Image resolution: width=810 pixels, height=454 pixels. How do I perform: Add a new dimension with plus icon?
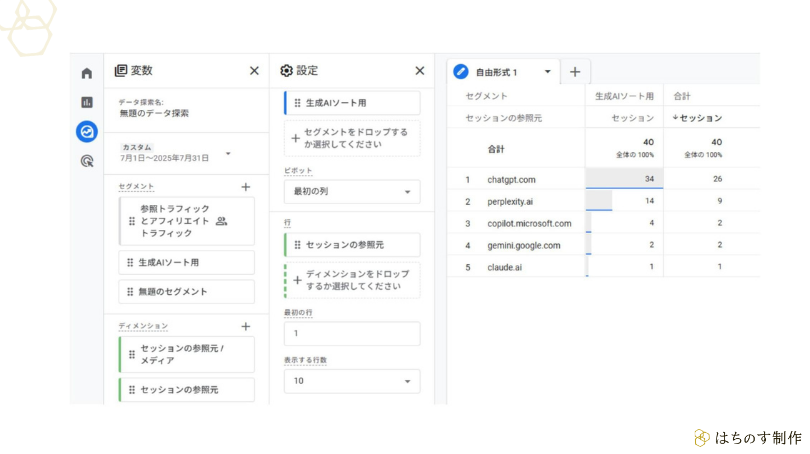(246, 326)
